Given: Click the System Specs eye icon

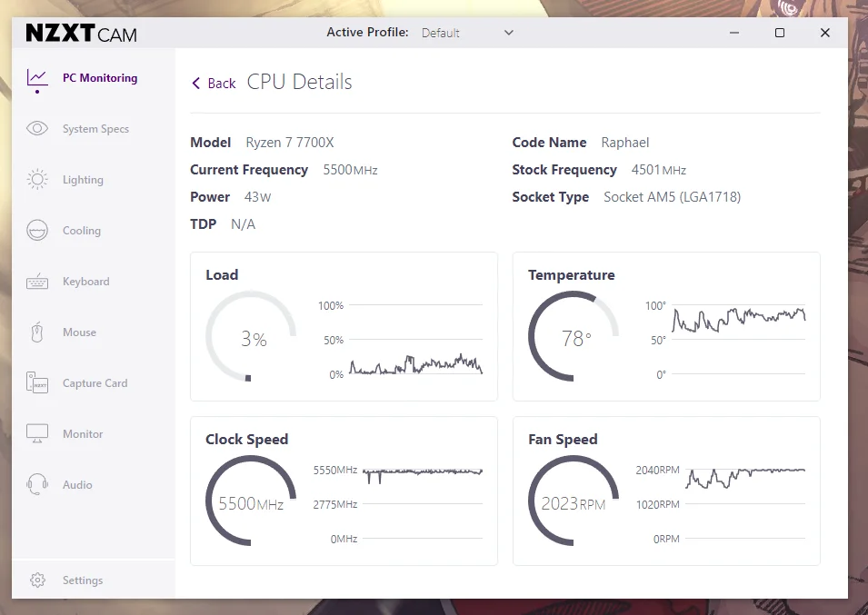Looking at the screenshot, I should 37,129.
